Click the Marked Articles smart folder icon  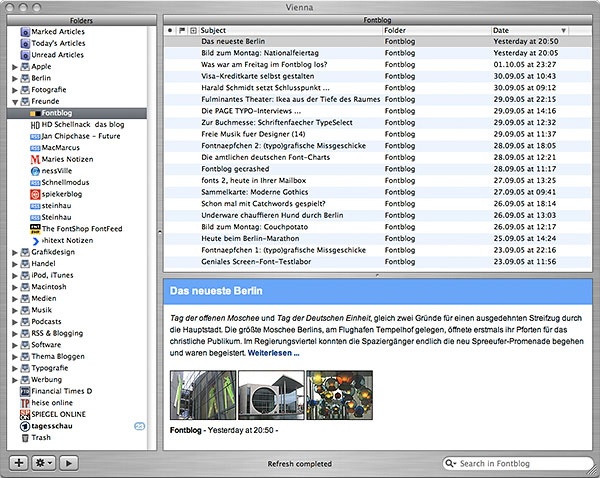pos(25,32)
